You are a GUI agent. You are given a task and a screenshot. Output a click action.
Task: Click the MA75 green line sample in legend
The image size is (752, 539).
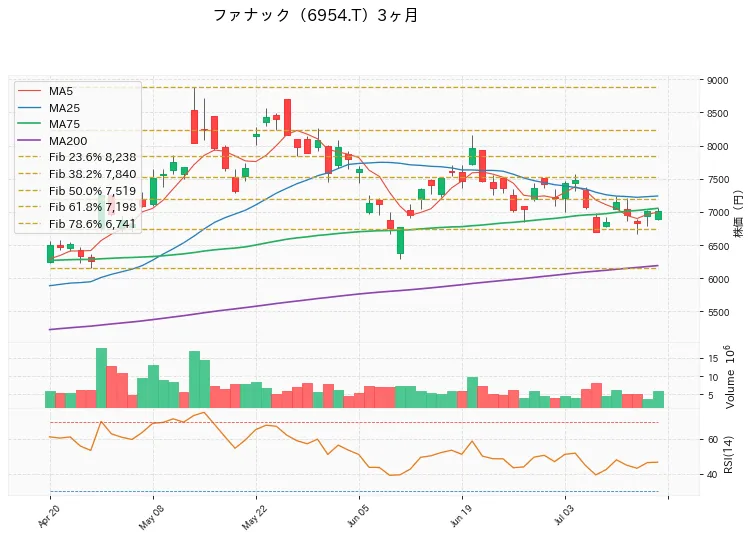29,124
